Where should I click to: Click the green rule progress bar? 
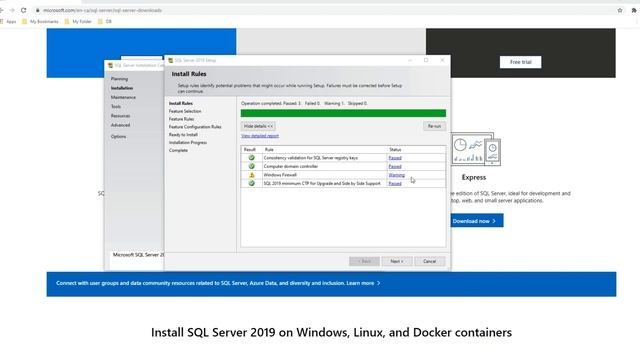343,113
